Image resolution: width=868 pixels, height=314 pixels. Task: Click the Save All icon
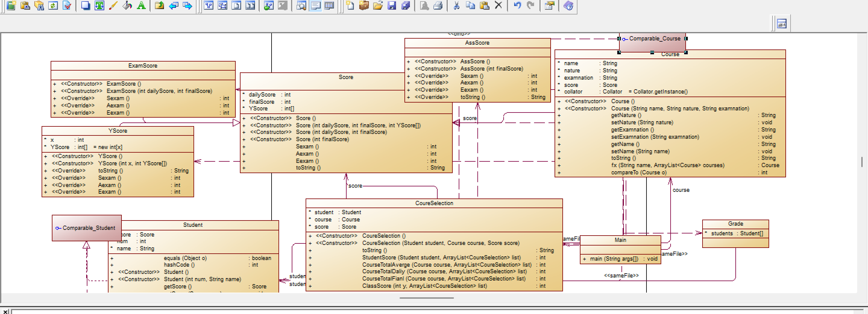tap(406, 5)
